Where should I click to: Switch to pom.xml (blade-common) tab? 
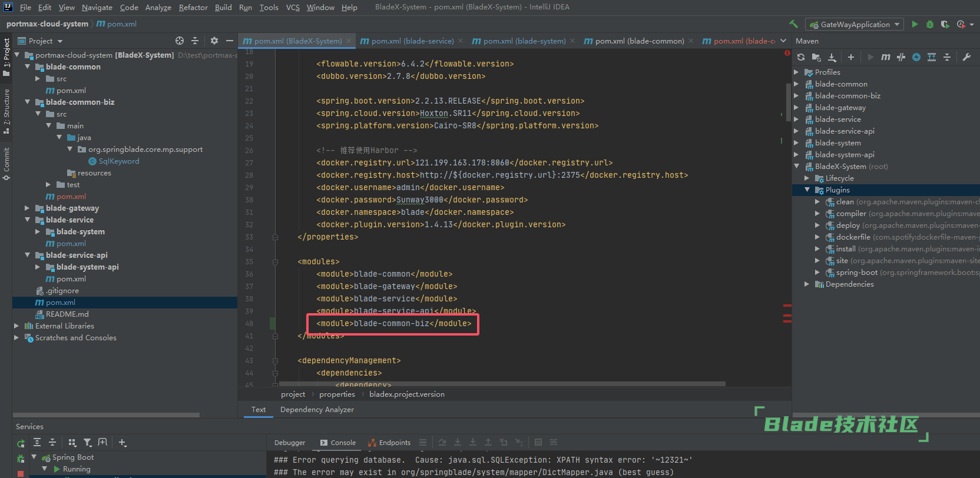coord(634,41)
